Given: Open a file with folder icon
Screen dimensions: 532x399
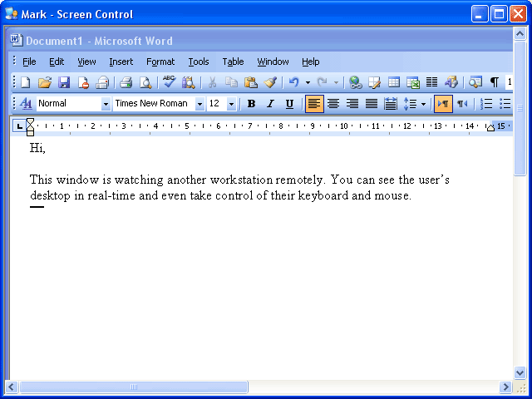Looking at the screenshot, I should pyautogui.click(x=45, y=82).
